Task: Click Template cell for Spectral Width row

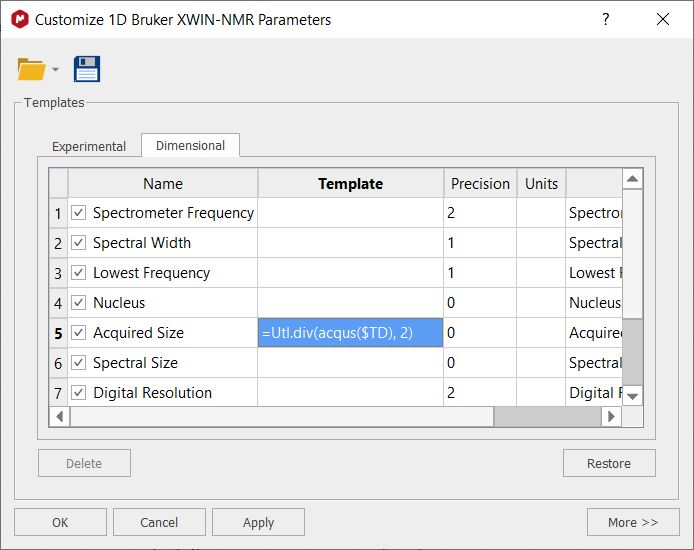Action: (351, 243)
